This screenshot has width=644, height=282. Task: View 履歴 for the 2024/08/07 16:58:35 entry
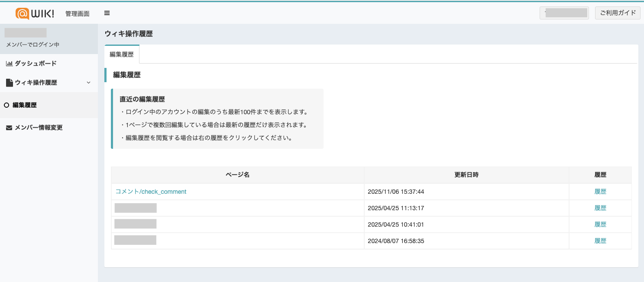[600, 241]
